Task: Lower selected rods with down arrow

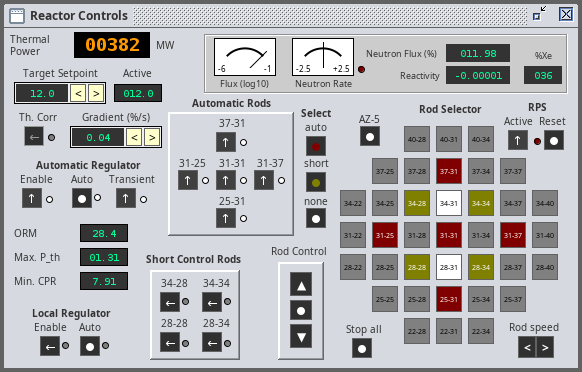Action: (x=301, y=336)
